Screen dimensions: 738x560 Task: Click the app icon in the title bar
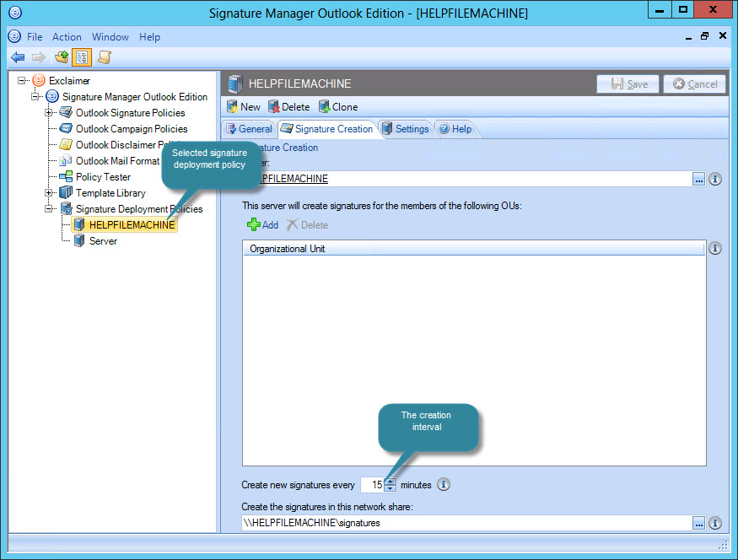click(x=15, y=13)
